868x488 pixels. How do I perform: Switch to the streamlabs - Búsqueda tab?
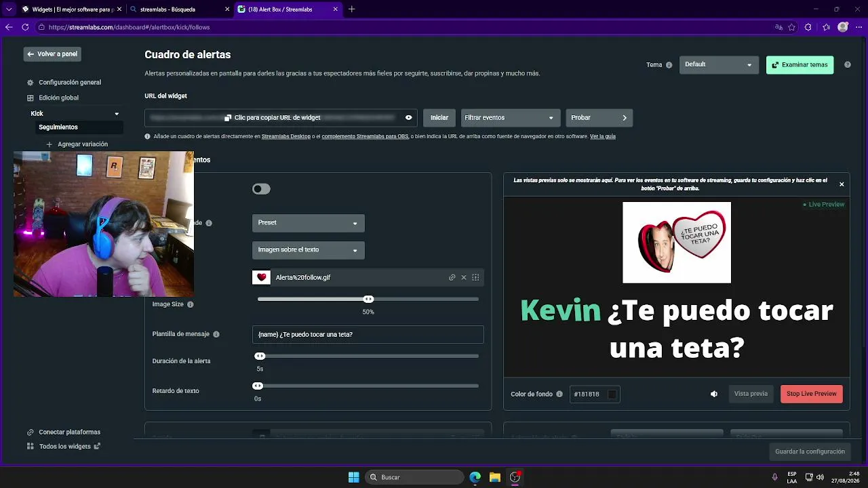(x=178, y=9)
